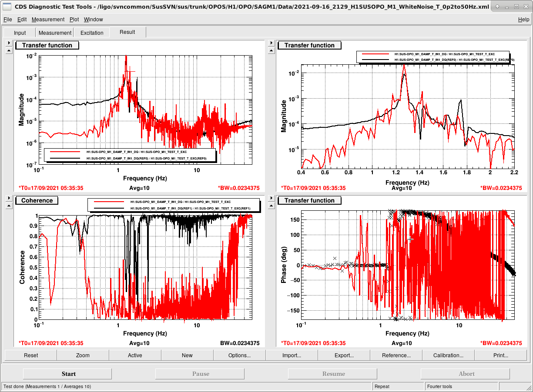Click the up-arrow beside the 0.4–2.2 Hz magnitude plot
Image resolution: width=533 pixels, height=392 pixels.
(x=272, y=50)
